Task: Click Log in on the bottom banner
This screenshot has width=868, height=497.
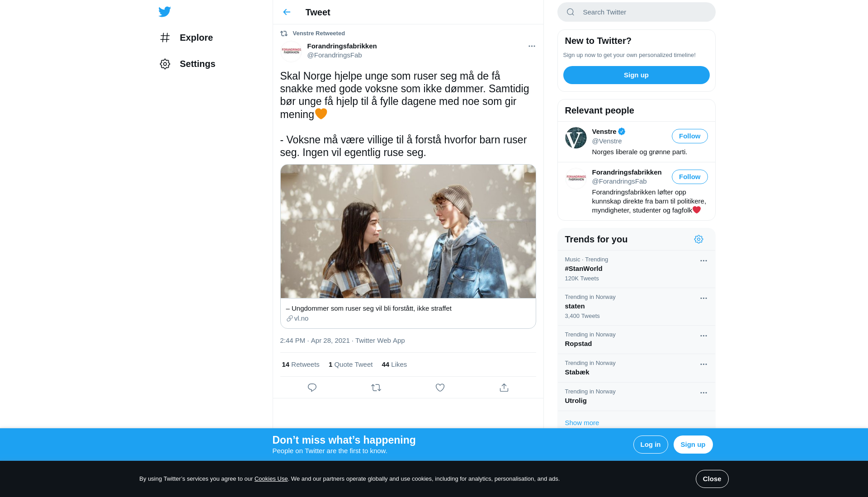Action: (x=650, y=445)
